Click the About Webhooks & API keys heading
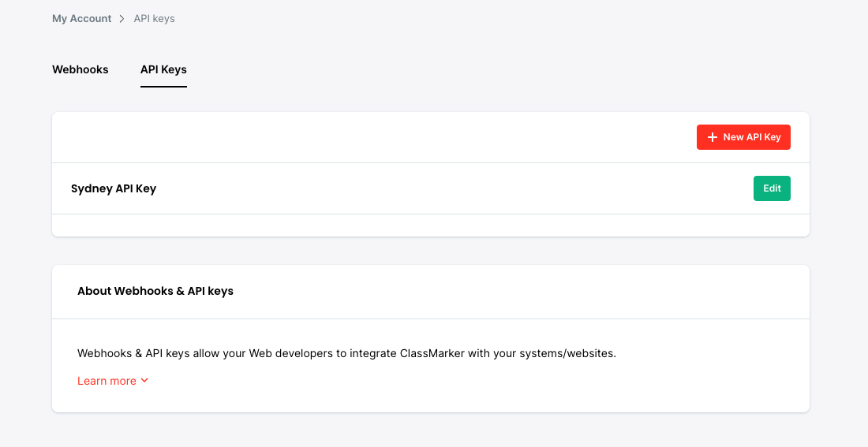 pyautogui.click(x=155, y=291)
